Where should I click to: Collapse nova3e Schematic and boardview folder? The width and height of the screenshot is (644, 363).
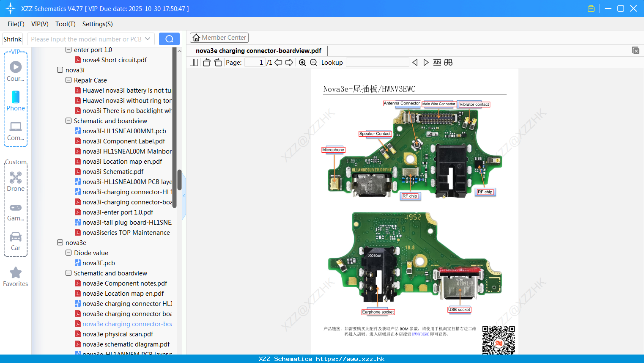(x=69, y=273)
